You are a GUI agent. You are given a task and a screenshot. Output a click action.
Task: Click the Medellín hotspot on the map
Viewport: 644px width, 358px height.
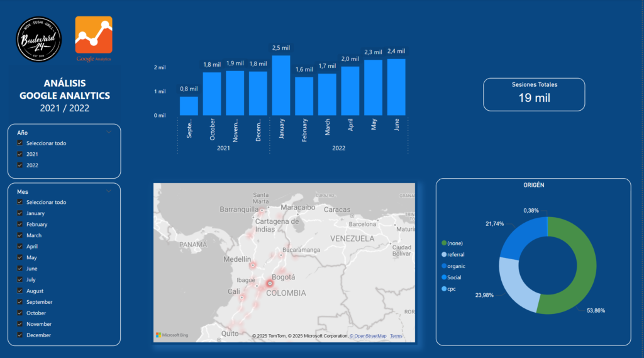(x=253, y=266)
